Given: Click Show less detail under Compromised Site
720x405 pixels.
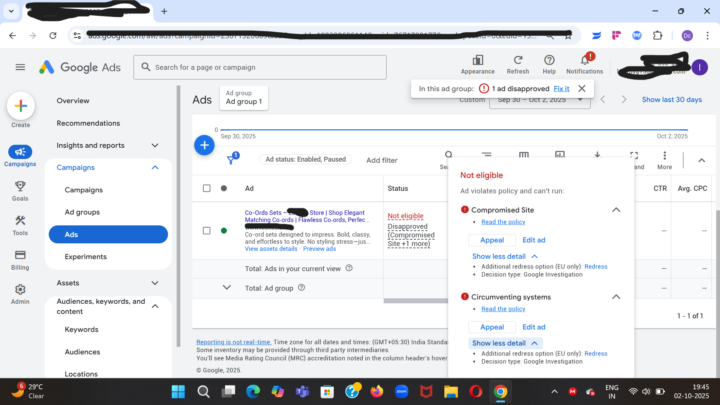Looking at the screenshot, I should point(504,256).
